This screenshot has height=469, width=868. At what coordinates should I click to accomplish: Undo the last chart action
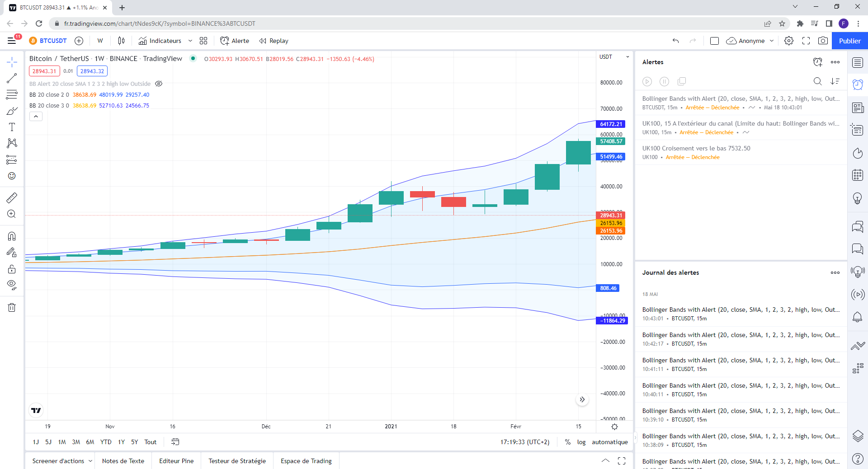click(676, 41)
